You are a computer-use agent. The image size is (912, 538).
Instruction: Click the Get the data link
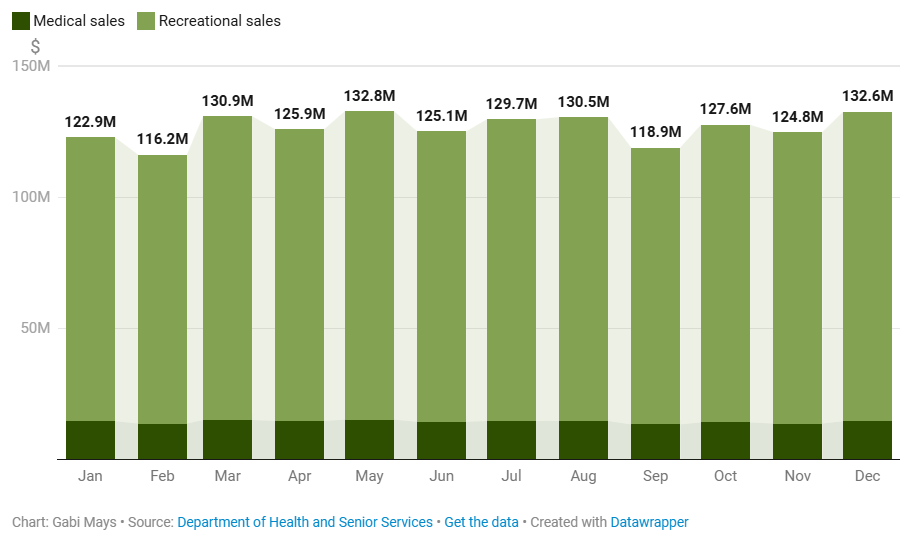click(481, 522)
